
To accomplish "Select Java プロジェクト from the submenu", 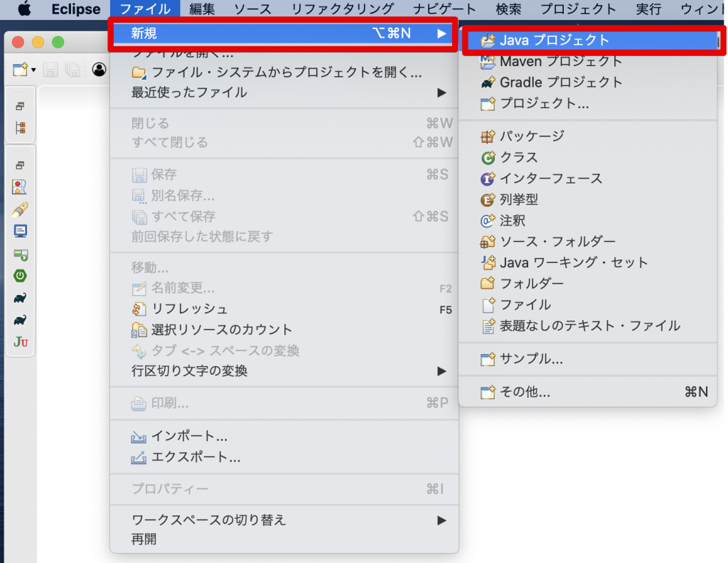I will 592,41.
